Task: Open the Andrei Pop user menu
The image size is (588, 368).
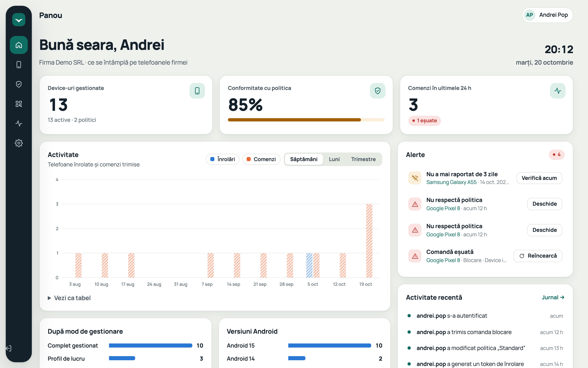Action: click(x=547, y=15)
